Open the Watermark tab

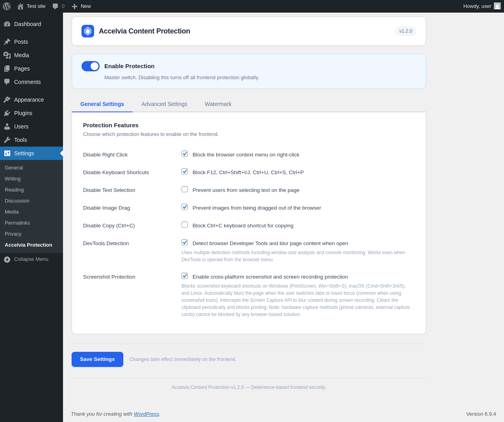[218, 104]
